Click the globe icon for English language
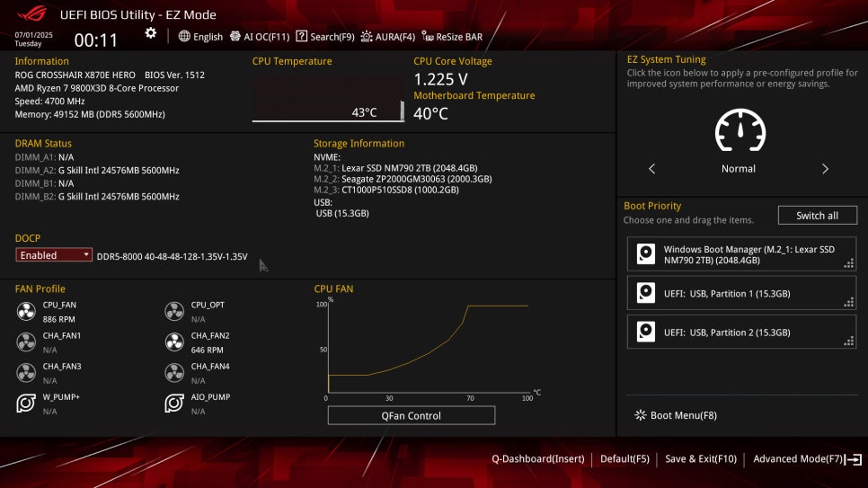The height and width of the screenshot is (488, 868). [184, 37]
